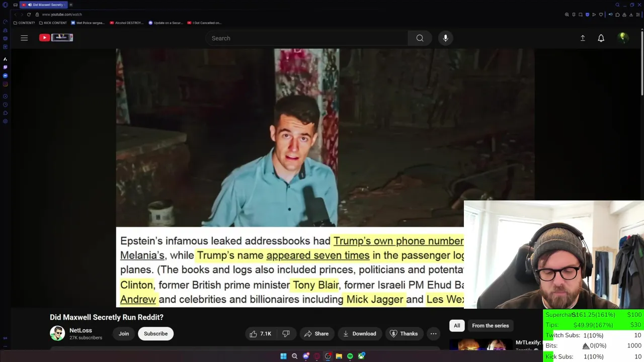
Task: Click the video title 'Did Maxwell Secretly Run Reddit?'
Action: pyautogui.click(x=107, y=317)
